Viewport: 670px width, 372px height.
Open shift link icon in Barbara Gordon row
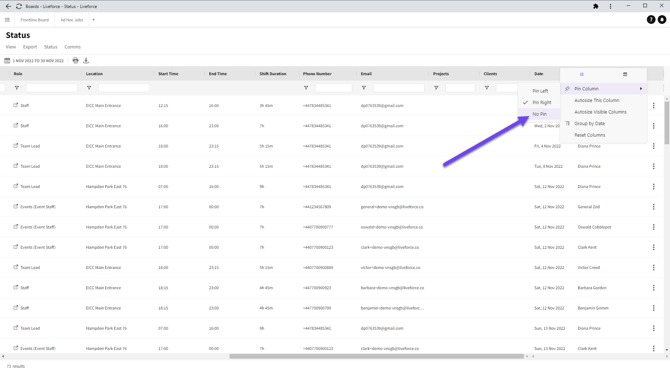click(x=16, y=287)
